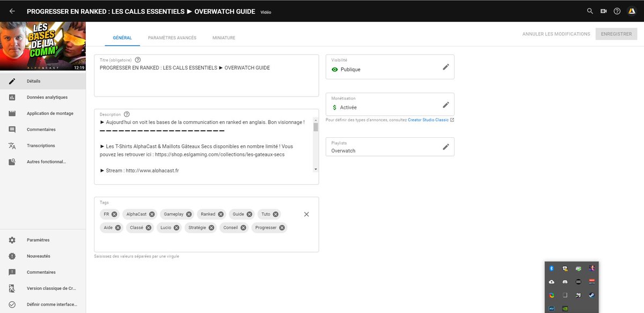
Task: Remove the Lucio tag
Action: (x=177, y=228)
